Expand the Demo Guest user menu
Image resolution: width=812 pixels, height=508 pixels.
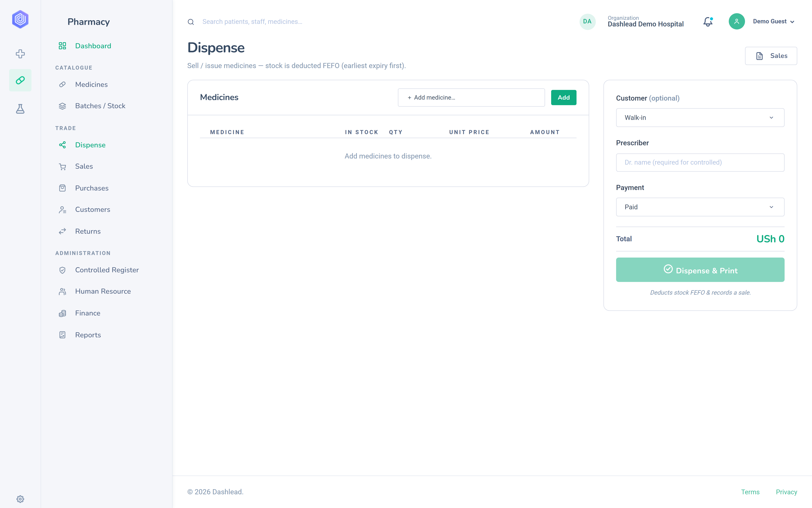pos(773,22)
